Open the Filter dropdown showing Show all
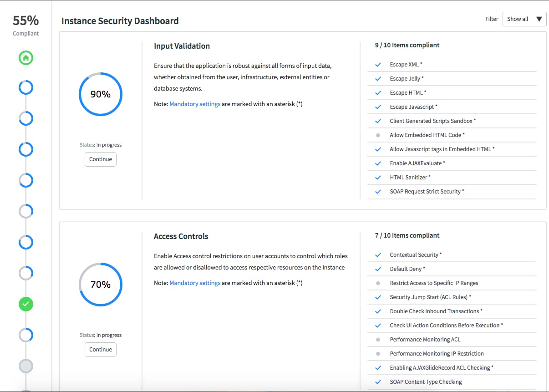The width and height of the screenshot is (549, 392). 524,19
